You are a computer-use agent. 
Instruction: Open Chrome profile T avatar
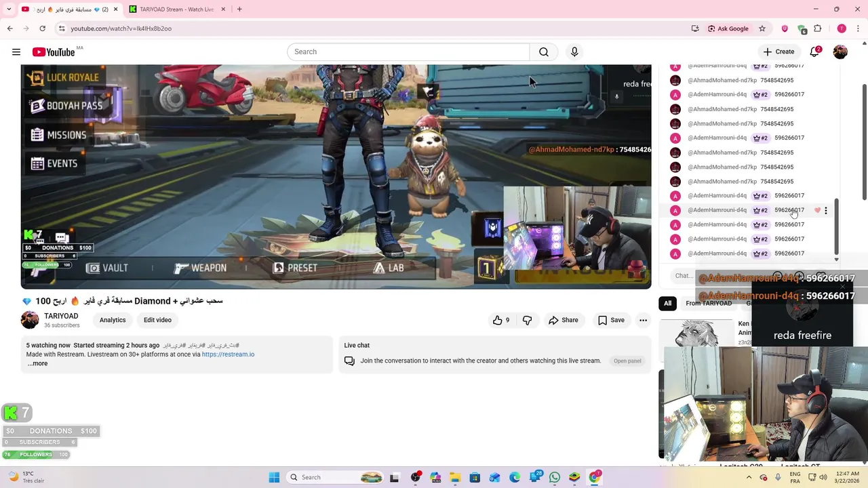point(842,28)
